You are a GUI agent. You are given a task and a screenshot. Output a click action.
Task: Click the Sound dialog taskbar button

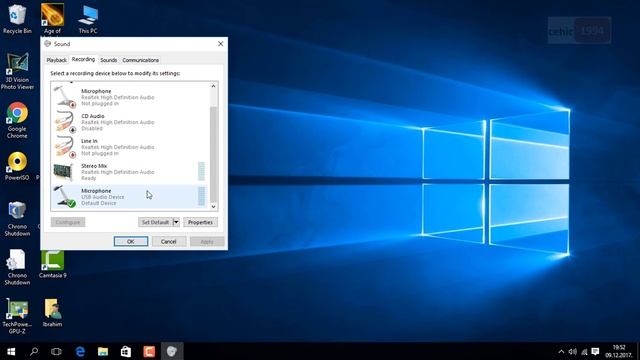172,351
